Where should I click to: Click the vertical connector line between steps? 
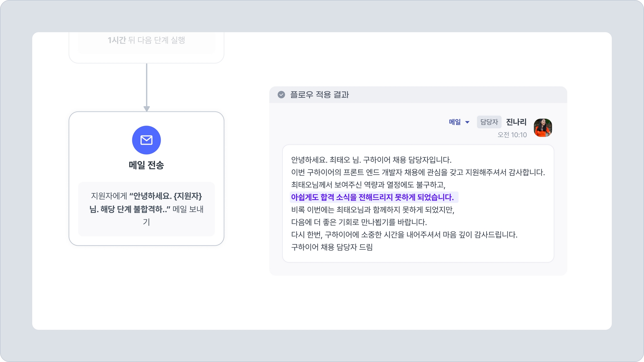(147, 85)
